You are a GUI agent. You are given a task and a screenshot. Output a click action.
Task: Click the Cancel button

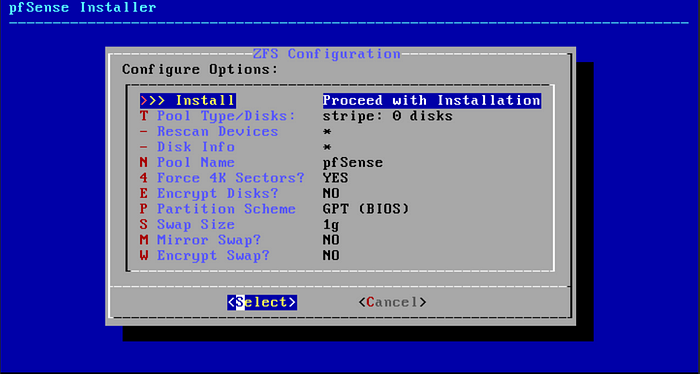tap(392, 302)
